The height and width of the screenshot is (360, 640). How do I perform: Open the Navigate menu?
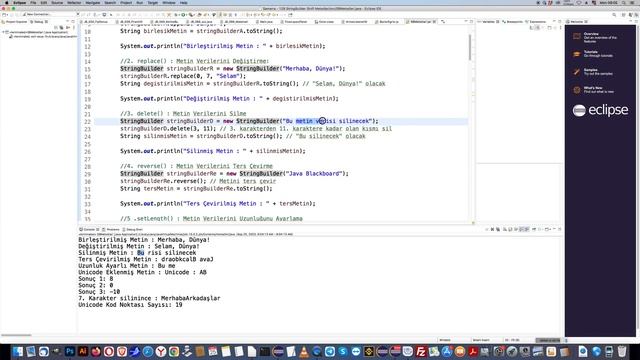click(93, 3)
